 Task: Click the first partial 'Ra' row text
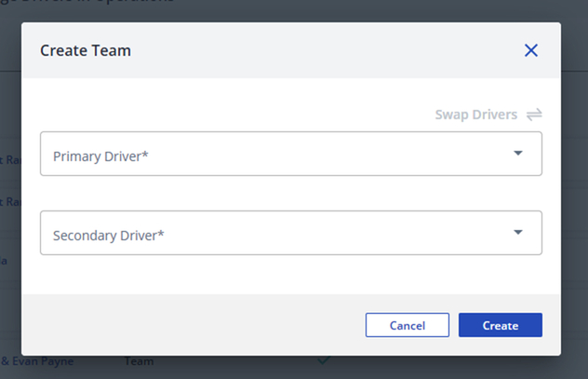click(x=10, y=160)
